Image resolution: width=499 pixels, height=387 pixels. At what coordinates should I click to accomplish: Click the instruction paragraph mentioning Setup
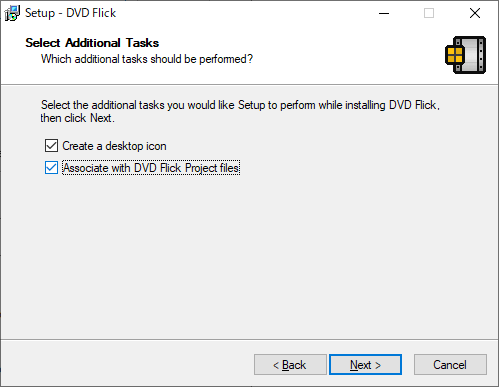240,111
